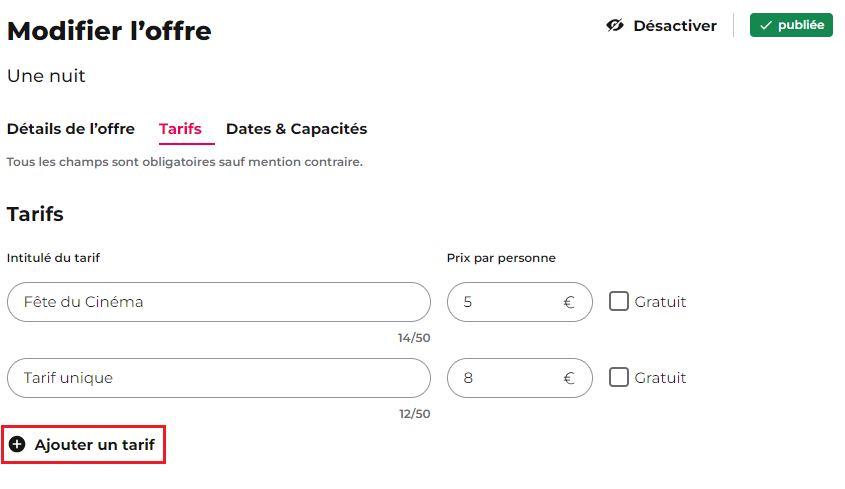Image resolution: width=845 pixels, height=489 pixels.
Task: Focus the Fête du Cinéma tarif name field
Action: point(219,302)
